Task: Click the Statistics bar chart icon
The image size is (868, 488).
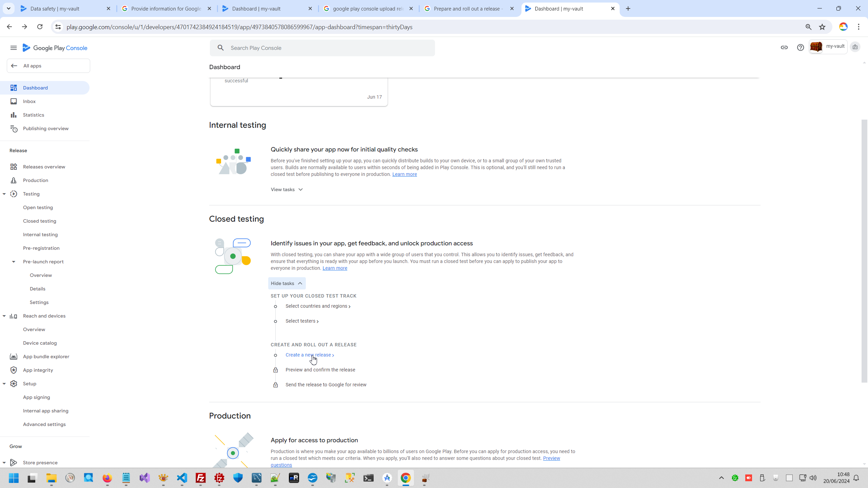Action: (14, 115)
